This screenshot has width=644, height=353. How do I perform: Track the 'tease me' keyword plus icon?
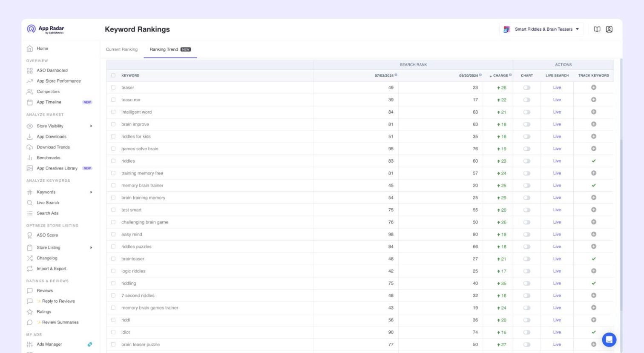pyautogui.click(x=594, y=100)
